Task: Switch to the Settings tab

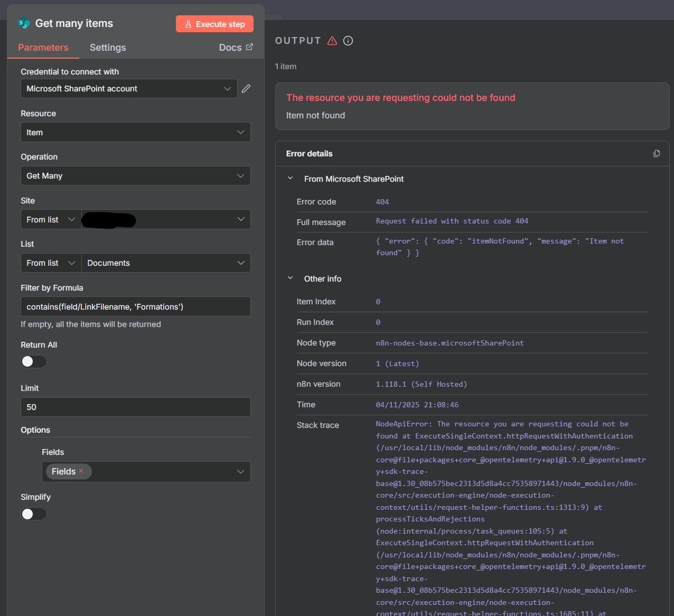Action: (108, 48)
